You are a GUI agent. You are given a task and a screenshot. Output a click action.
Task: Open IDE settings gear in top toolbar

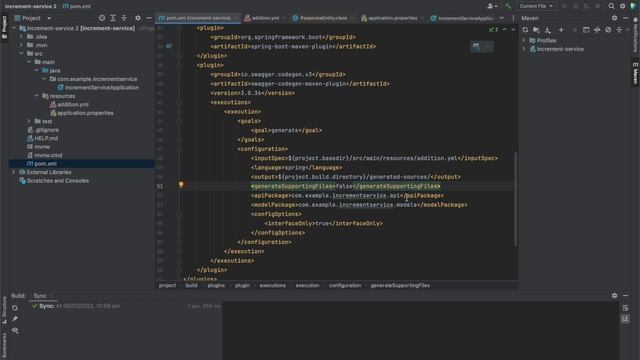click(x=622, y=6)
